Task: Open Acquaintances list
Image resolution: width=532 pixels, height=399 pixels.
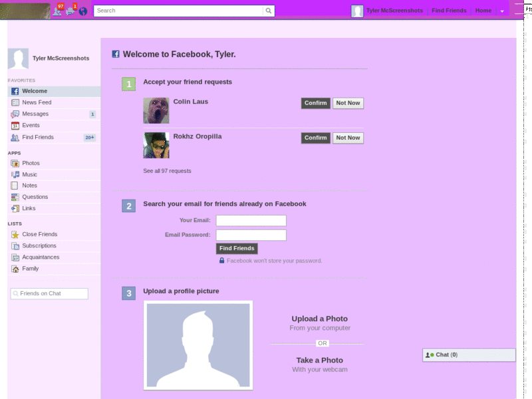Action: pos(54,257)
